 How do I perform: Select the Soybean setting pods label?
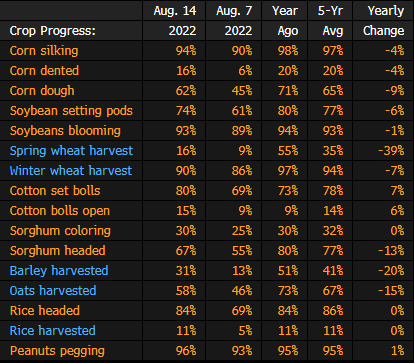[71, 111]
